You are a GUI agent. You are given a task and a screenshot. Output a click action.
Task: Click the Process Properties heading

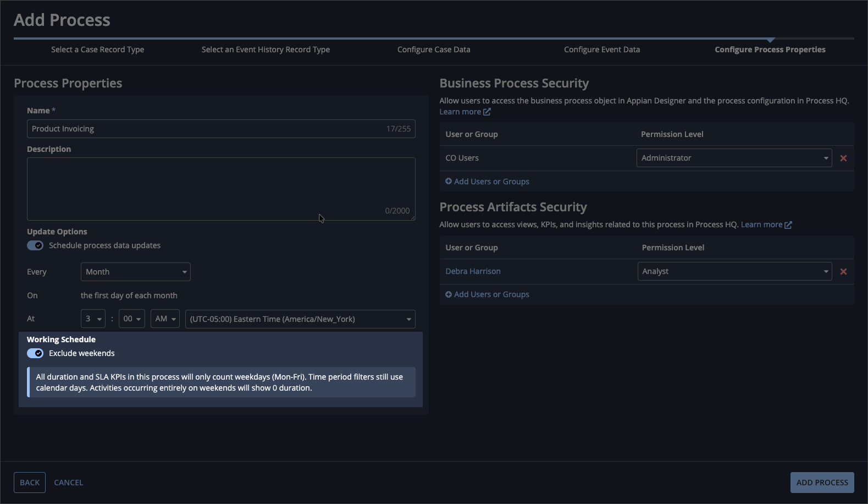pos(68,83)
